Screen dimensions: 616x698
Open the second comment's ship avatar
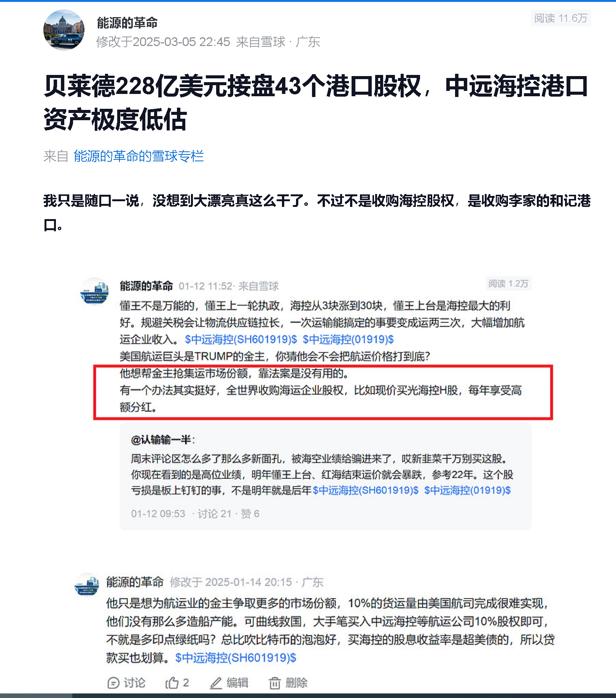click(x=87, y=585)
